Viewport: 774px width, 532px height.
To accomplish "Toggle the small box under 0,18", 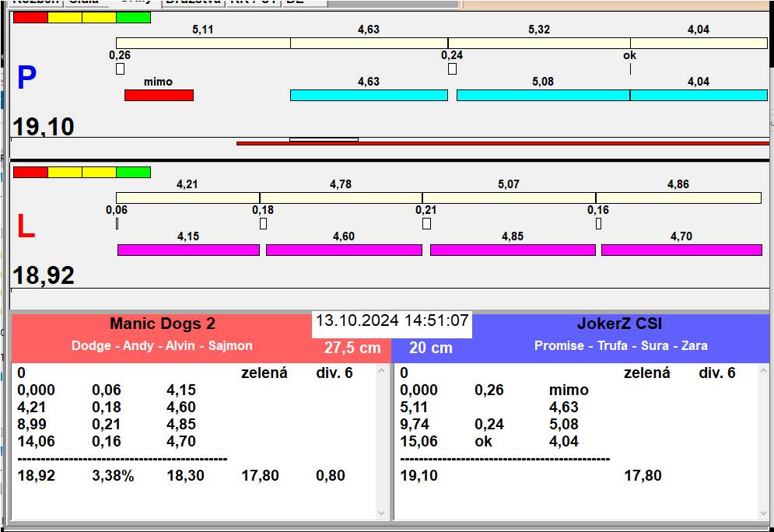I will pos(263,224).
